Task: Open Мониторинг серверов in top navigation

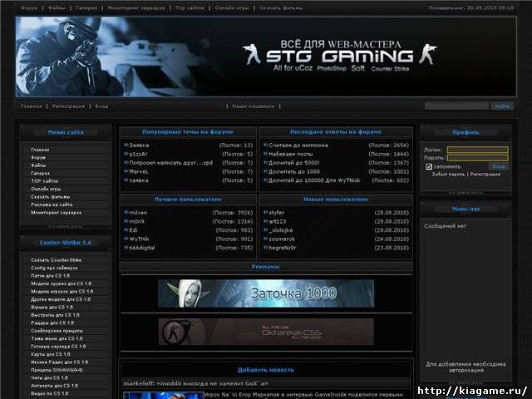Action: [x=136, y=7]
